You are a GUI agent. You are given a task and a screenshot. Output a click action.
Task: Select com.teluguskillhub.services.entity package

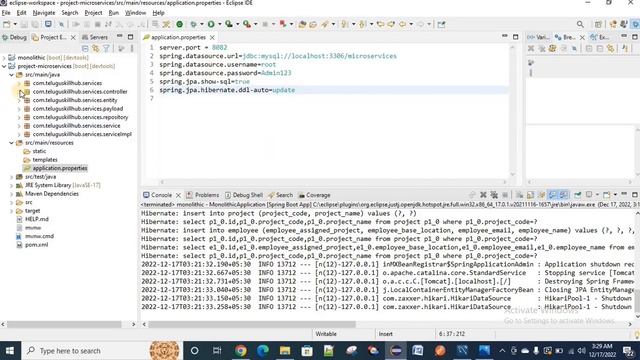click(75, 100)
